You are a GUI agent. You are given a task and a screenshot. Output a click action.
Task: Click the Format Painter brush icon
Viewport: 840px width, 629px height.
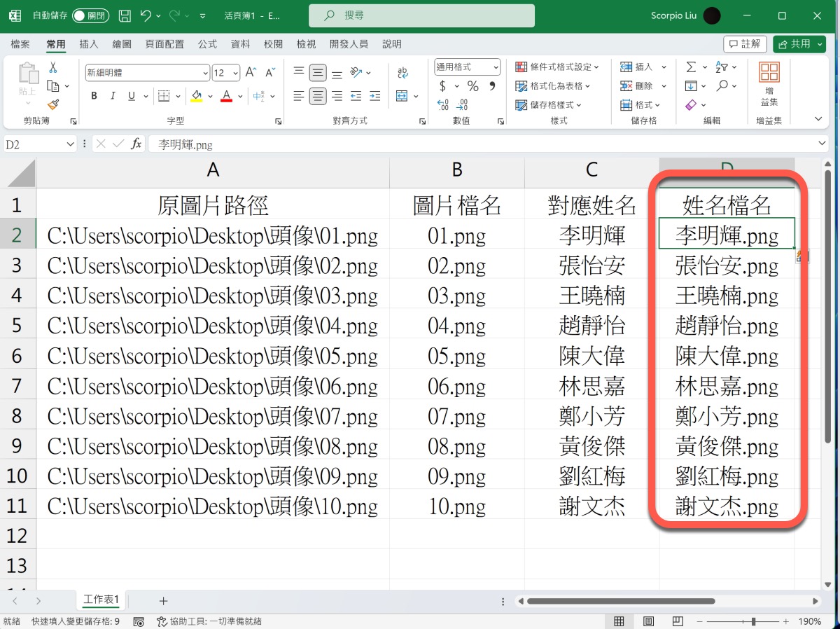[x=53, y=104]
